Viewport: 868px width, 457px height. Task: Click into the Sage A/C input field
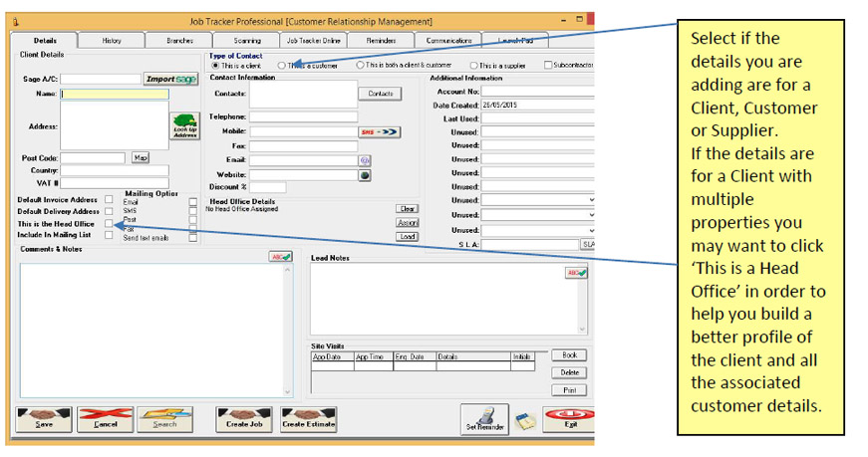[x=101, y=79]
